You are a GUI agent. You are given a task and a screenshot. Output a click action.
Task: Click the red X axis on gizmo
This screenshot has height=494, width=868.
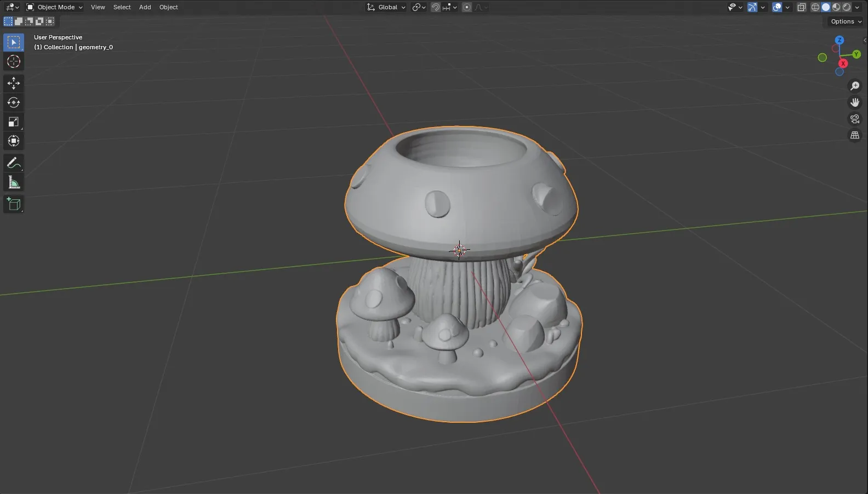point(843,64)
